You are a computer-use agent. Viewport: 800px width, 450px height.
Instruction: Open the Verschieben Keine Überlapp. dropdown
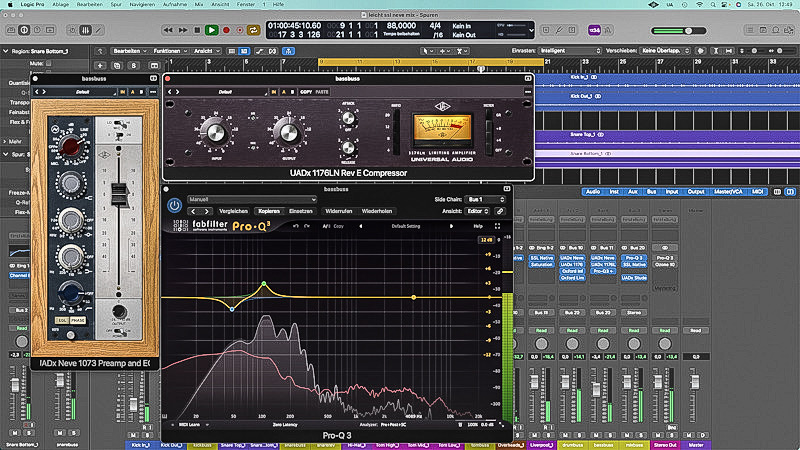pos(665,51)
